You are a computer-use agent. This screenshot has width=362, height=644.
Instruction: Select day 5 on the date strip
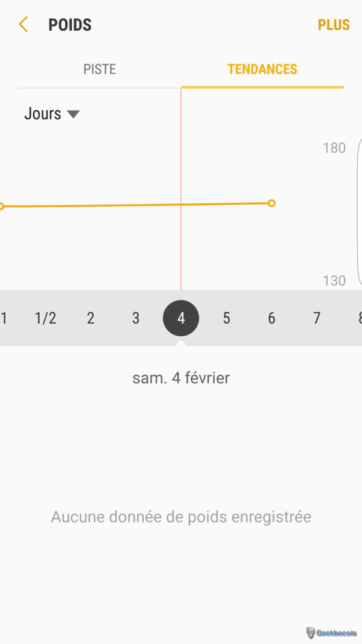[226, 318]
